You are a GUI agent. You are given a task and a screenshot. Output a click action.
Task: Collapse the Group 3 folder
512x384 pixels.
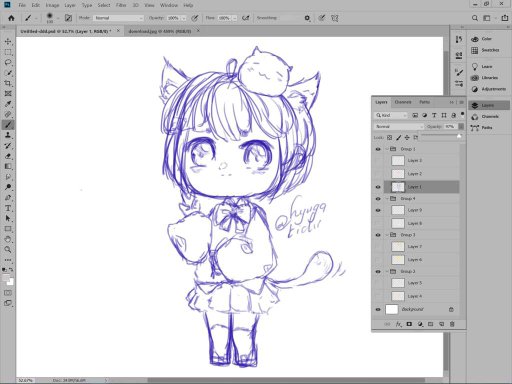(x=387, y=235)
